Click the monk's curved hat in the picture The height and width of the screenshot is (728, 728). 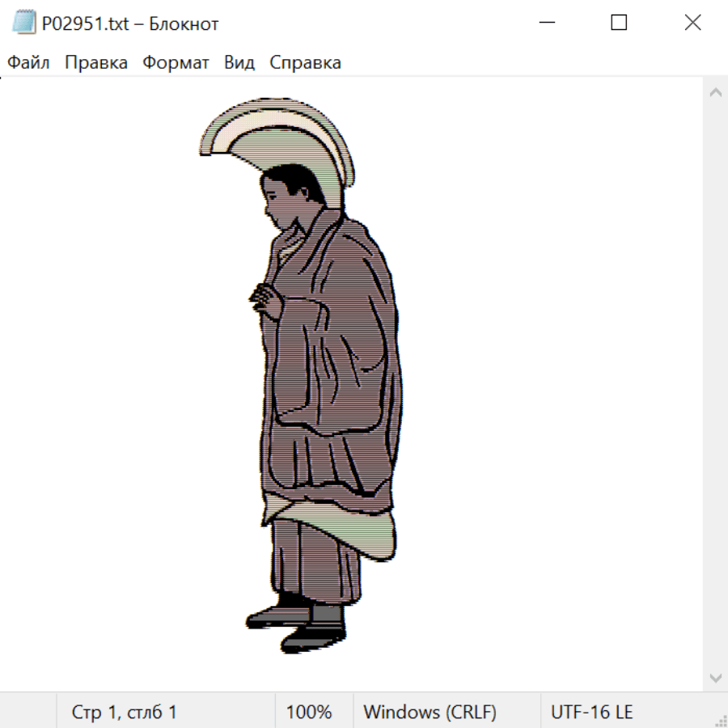click(x=275, y=129)
